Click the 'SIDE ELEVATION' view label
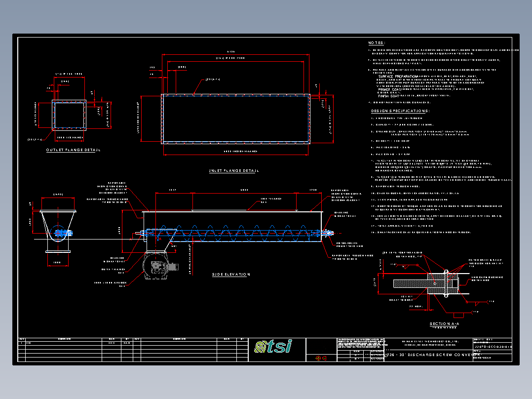The image size is (532, 399). coord(231,275)
